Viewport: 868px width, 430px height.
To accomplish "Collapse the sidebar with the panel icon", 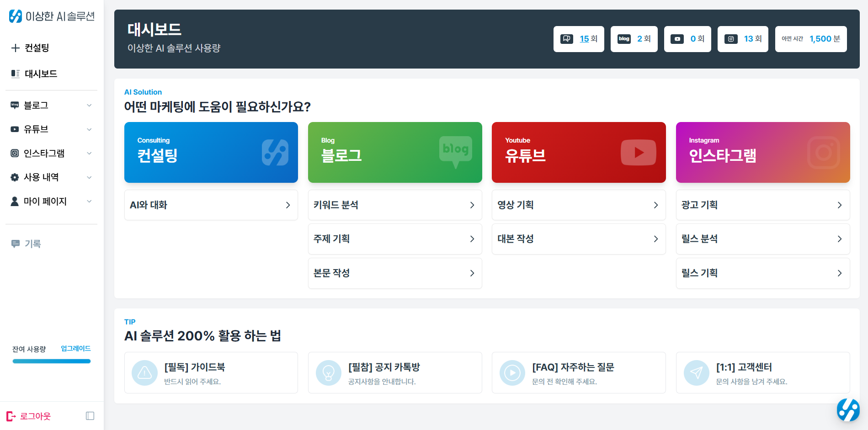I will pos(90,416).
